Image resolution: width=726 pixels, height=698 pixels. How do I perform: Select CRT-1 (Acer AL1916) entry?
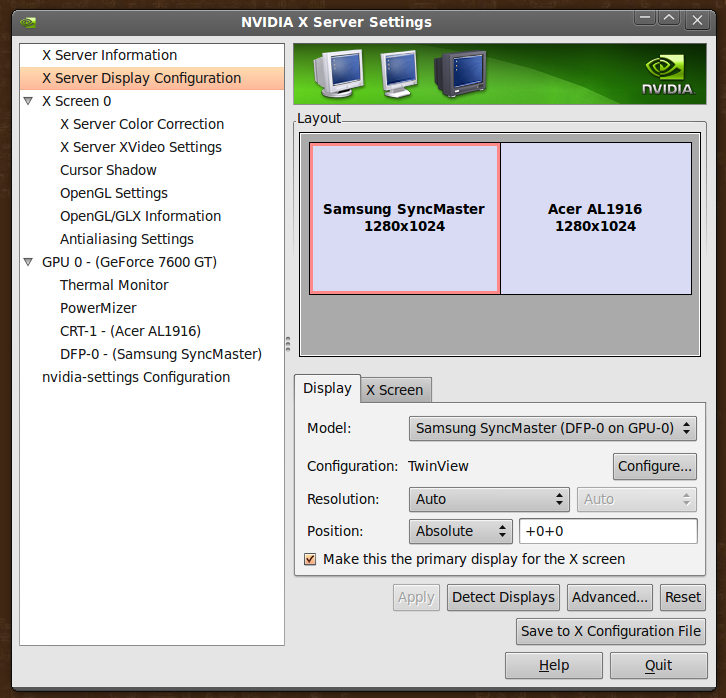[130, 331]
